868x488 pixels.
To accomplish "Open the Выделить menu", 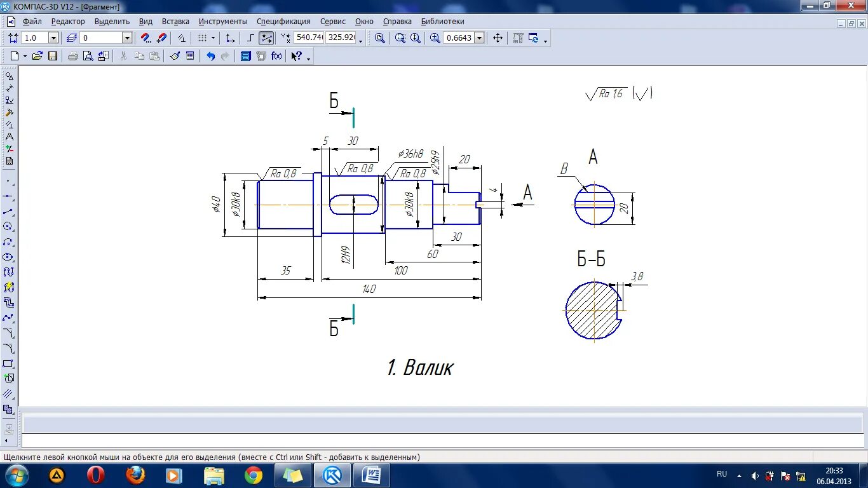I will (112, 22).
